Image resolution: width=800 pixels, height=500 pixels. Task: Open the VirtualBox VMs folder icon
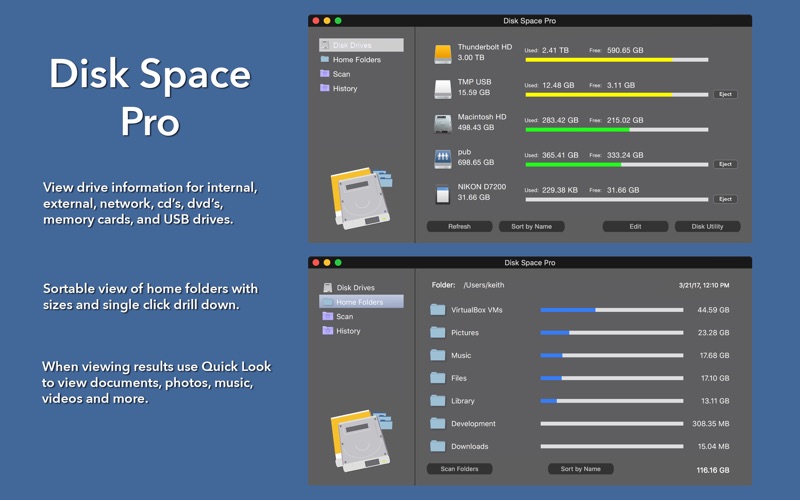coord(437,310)
